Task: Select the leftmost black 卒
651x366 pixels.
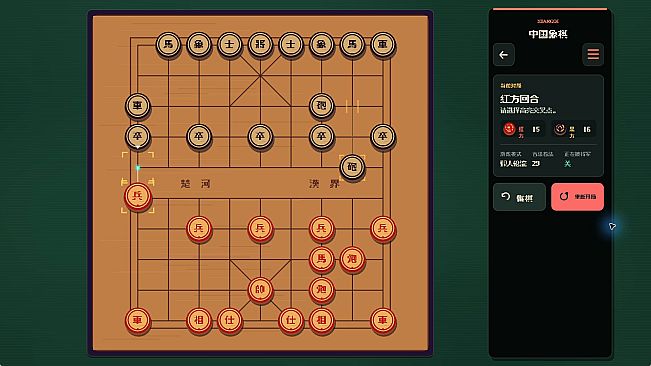Action: pyautogui.click(x=138, y=136)
